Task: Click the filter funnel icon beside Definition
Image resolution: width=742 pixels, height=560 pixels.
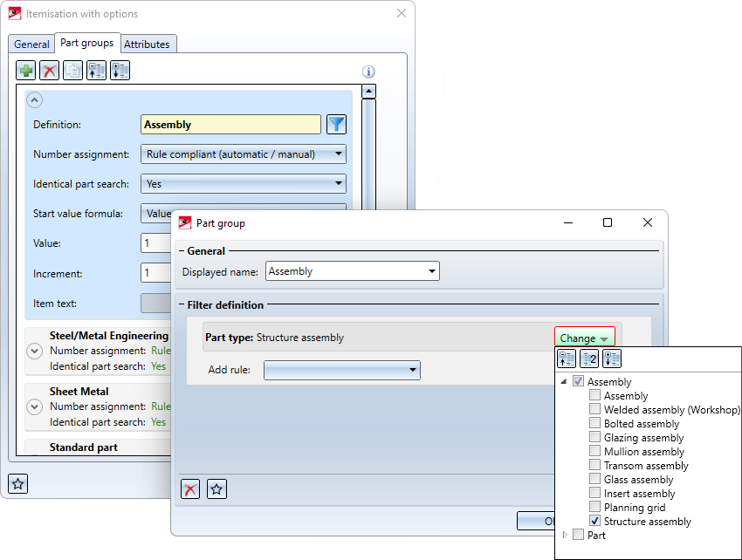Action: click(x=336, y=125)
